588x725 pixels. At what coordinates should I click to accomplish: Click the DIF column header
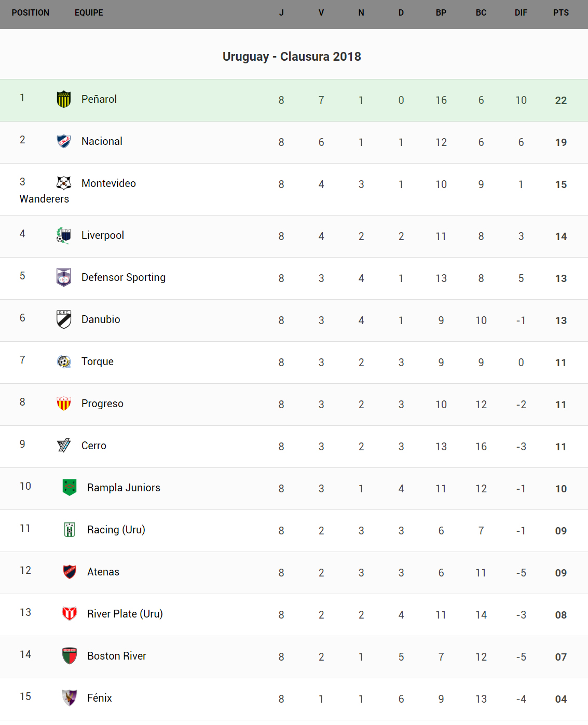(521, 12)
